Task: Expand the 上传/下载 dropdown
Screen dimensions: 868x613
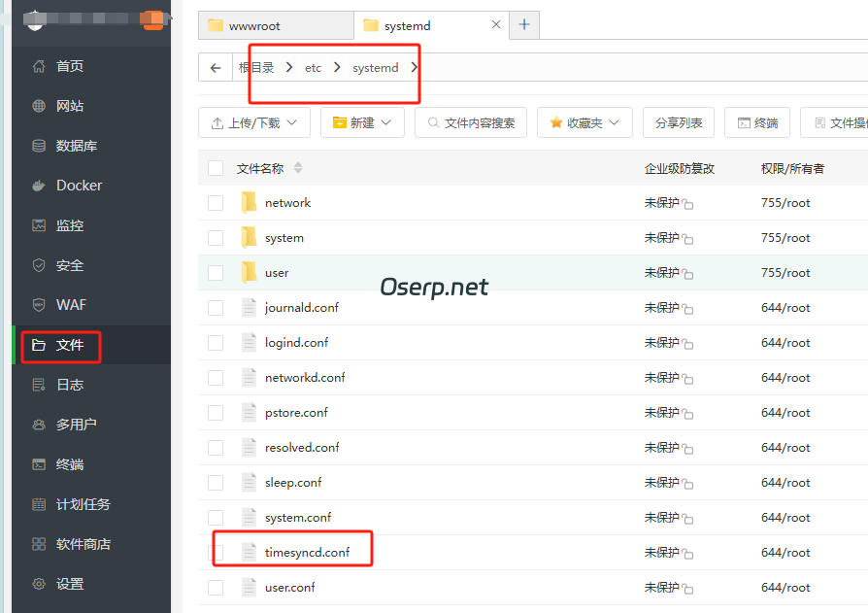Action: pos(253,121)
